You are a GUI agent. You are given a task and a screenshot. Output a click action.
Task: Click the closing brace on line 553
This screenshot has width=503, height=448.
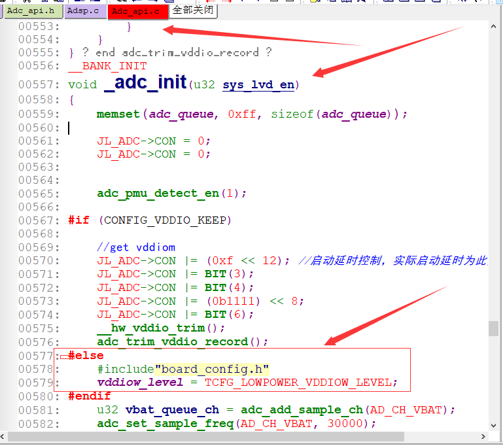click(x=129, y=27)
